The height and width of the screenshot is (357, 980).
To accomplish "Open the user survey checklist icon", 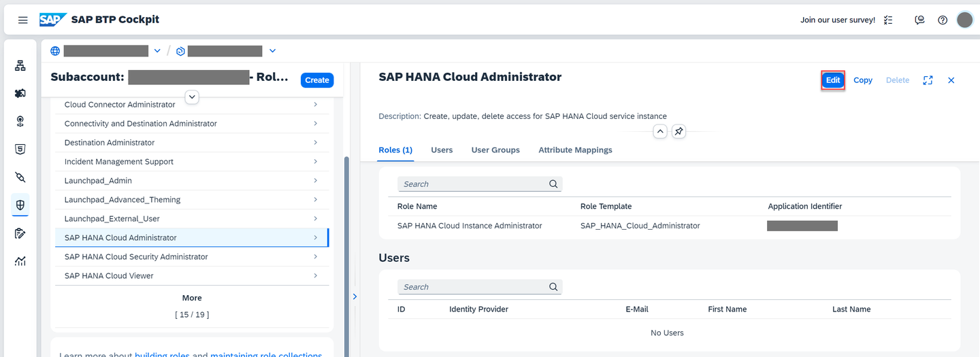I will (888, 20).
